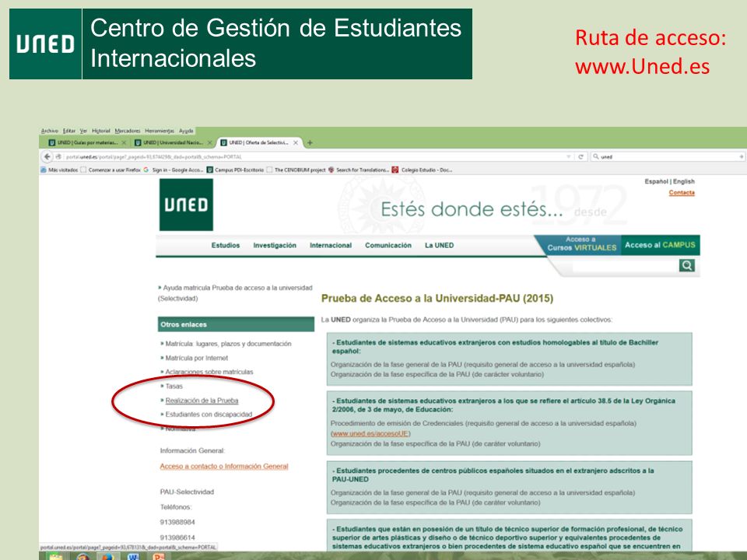Click the Firefox back arrow button

coord(47,156)
